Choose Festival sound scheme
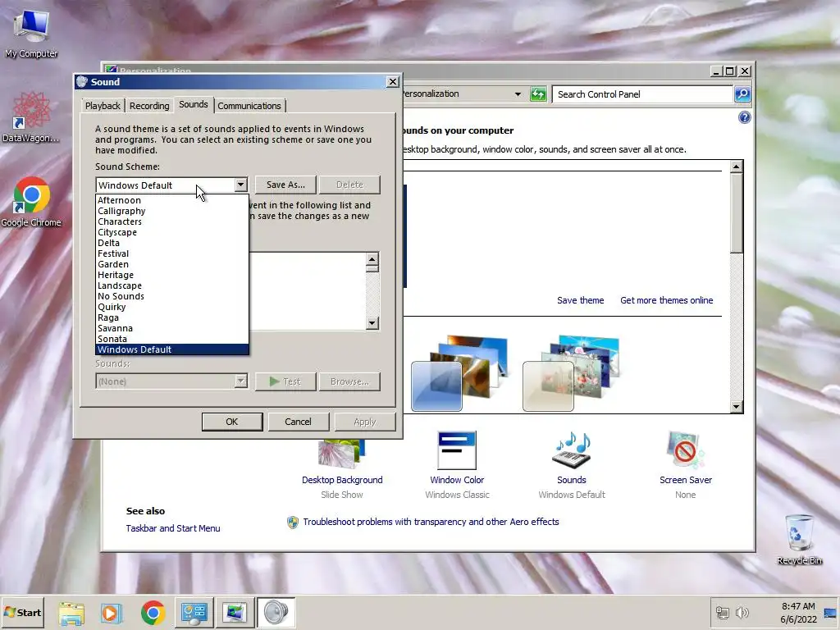 172,254
